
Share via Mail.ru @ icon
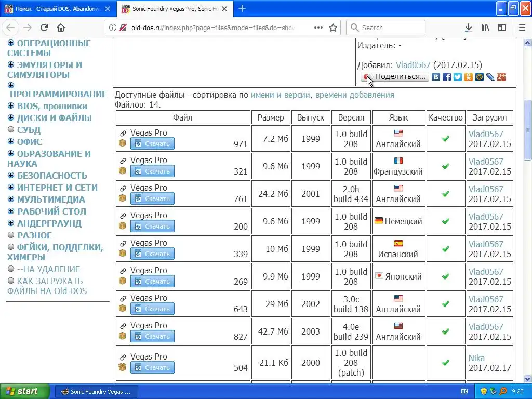coord(480,77)
